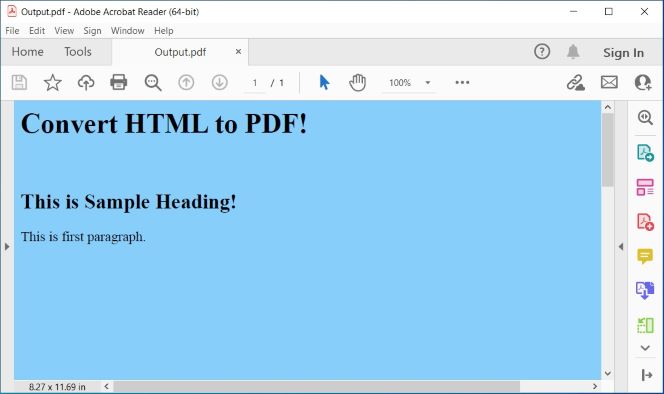Open the File menu
This screenshot has height=394, width=664.
(x=12, y=31)
